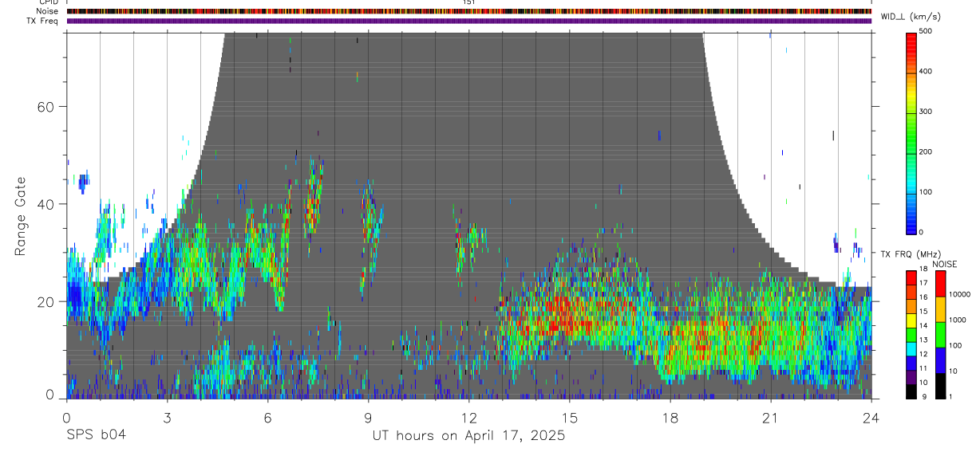The width and height of the screenshot is (980, 452).
Task: Click the 'NOISE' legend title
Action: tap(944, 264)
